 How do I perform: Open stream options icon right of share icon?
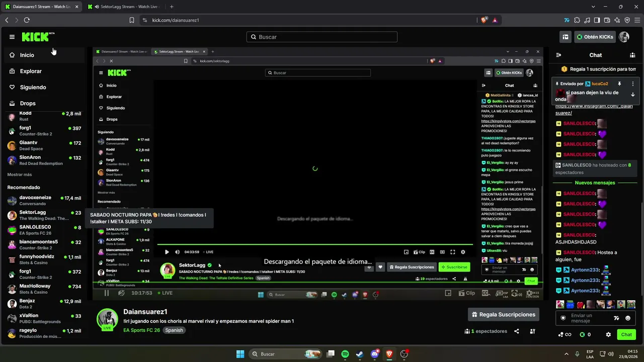pyautogui.click(x=532, y=331)
